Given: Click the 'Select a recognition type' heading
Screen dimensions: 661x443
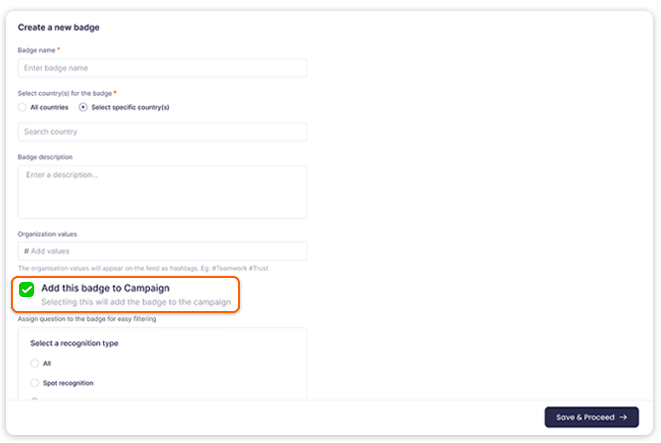Looking at the screenshot, I should point(74,344).
